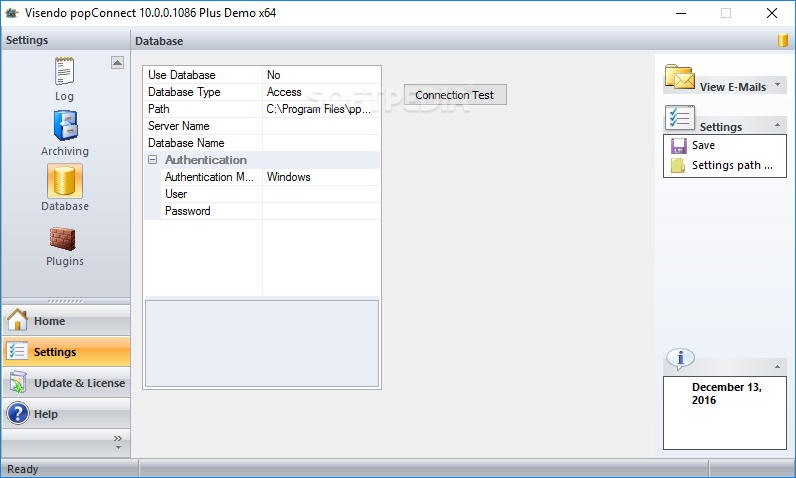Open the Archiving settings icon
Screen dimensions: 796x478
pos(65,125)
